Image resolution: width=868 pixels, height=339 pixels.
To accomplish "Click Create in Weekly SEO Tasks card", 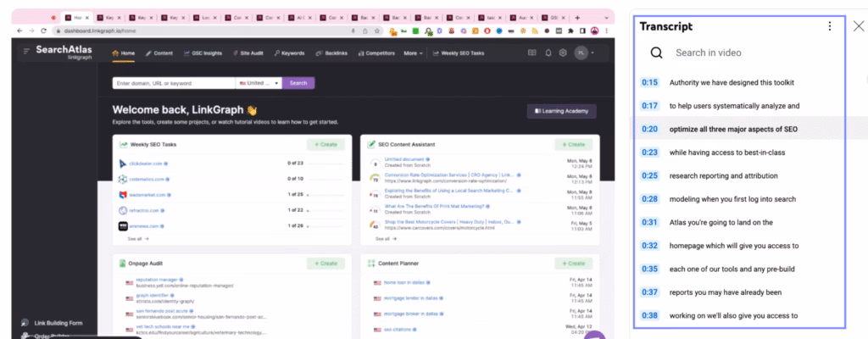I will 325,145.
